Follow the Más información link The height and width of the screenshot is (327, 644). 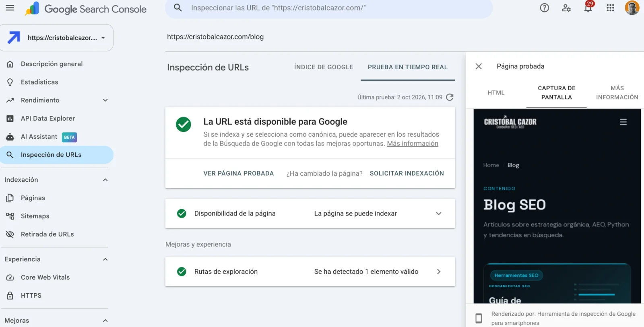point(413,144)
